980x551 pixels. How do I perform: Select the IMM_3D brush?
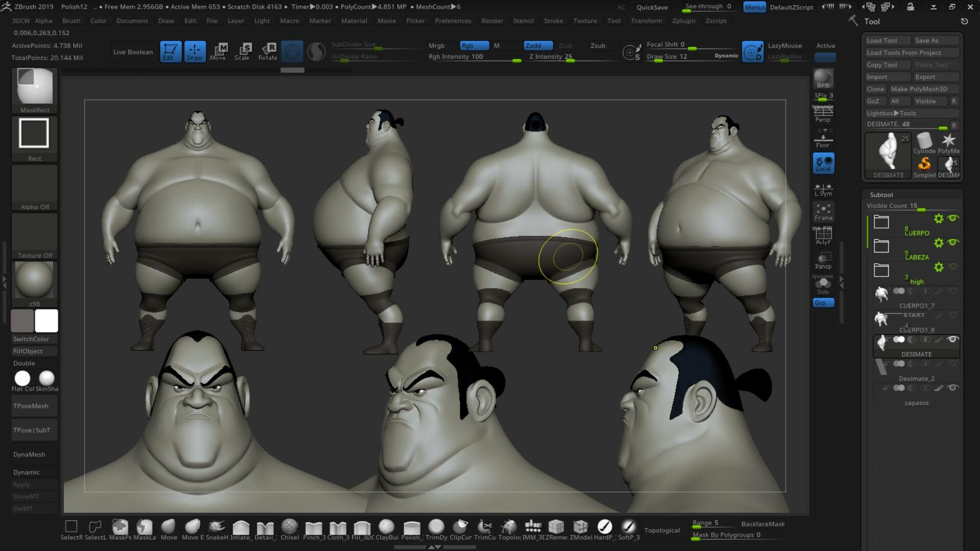click(533, 530)
